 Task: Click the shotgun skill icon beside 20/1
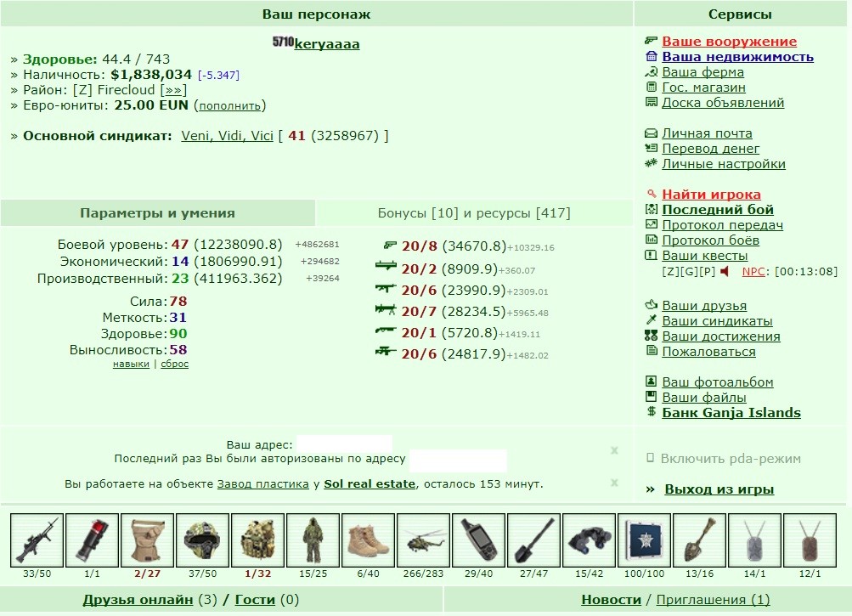pyautogui.click(x=386, y=330)
